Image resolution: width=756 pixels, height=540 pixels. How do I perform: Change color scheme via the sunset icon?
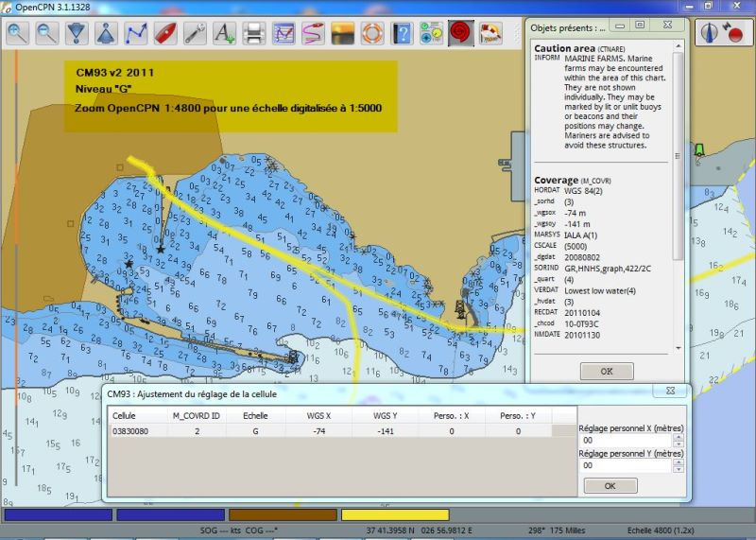pos(343,33)
